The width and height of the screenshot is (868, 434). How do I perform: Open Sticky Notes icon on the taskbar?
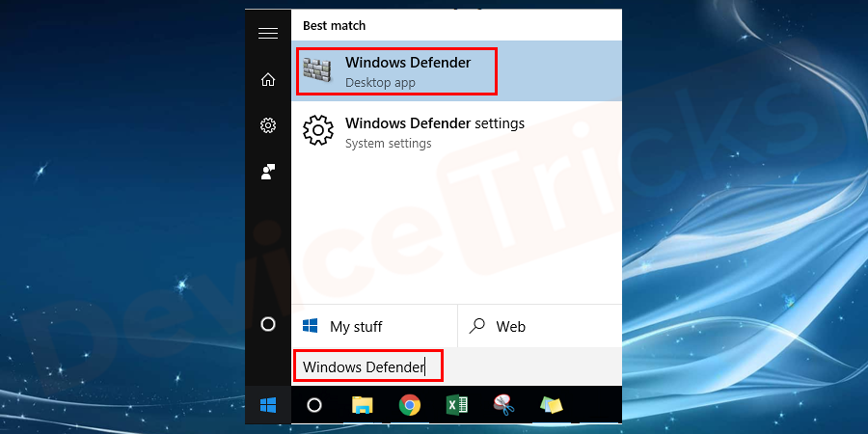click(x=552, y=405)
